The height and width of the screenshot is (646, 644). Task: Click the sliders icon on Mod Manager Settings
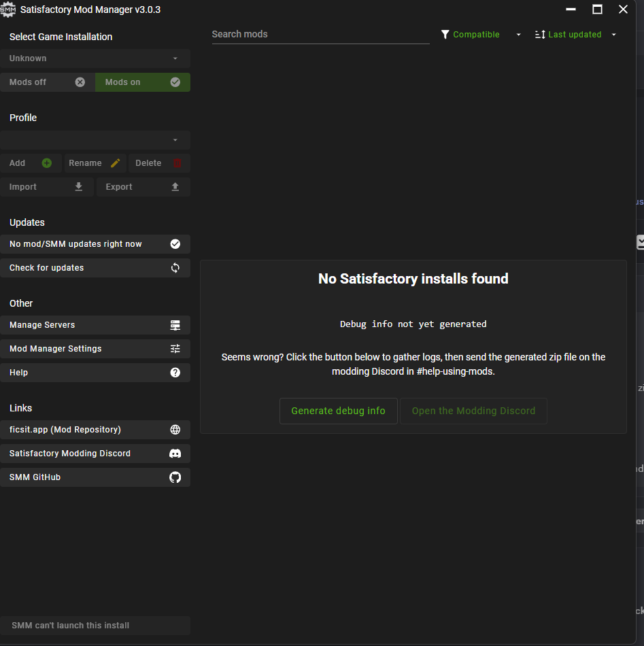coord(175,349)
